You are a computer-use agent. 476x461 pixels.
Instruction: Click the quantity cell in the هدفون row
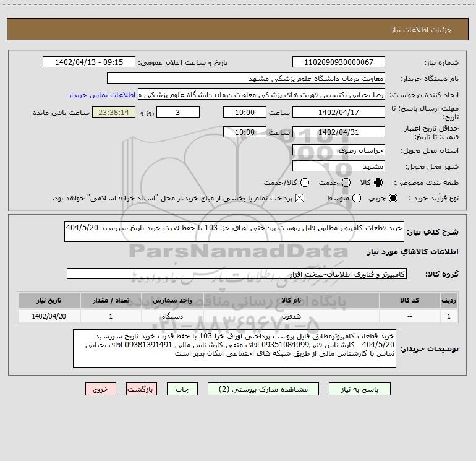coord(111,316)
